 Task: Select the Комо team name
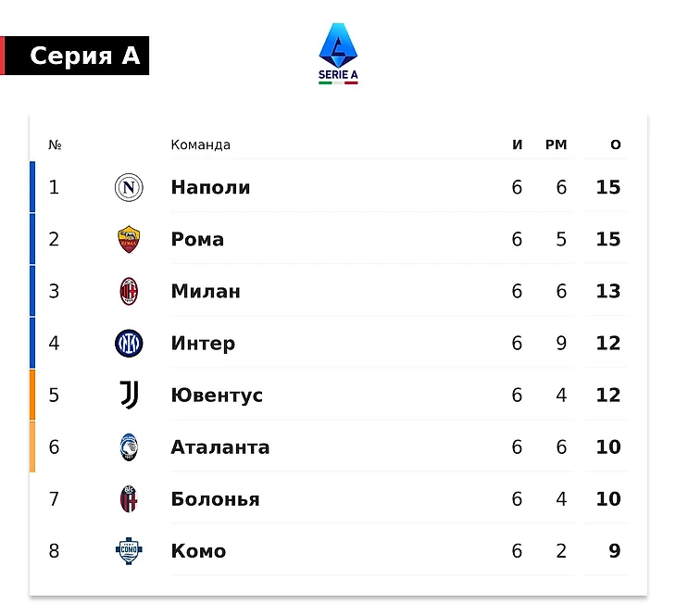198,551
